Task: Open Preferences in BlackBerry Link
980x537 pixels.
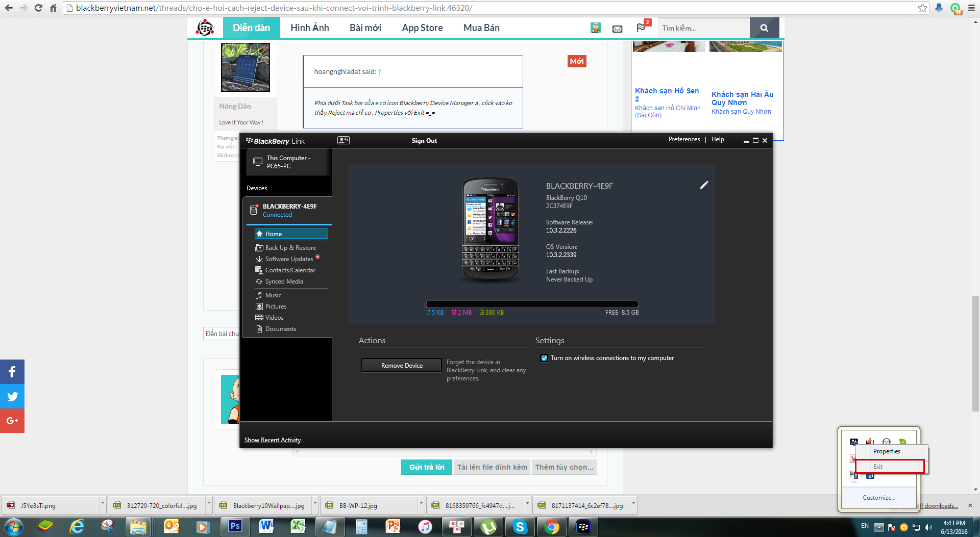Action: click(x=684, y=139)
